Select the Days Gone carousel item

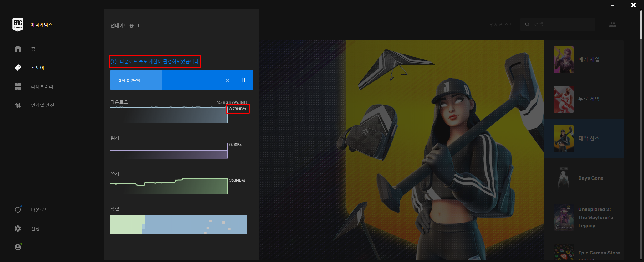click(584, 178)
